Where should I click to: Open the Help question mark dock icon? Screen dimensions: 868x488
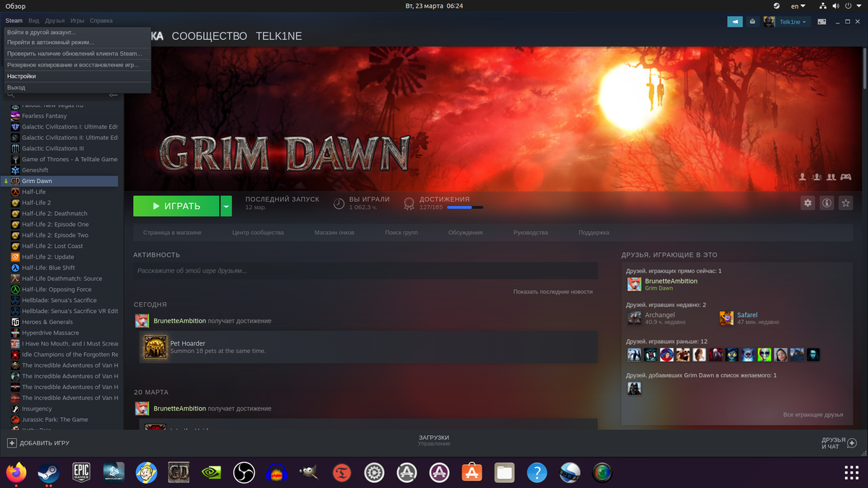537,472
